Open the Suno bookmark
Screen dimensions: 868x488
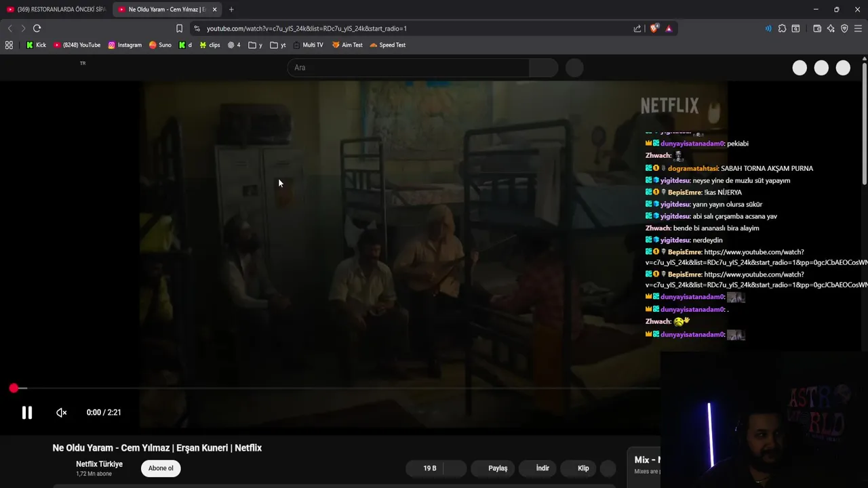[x=160, y=45]
